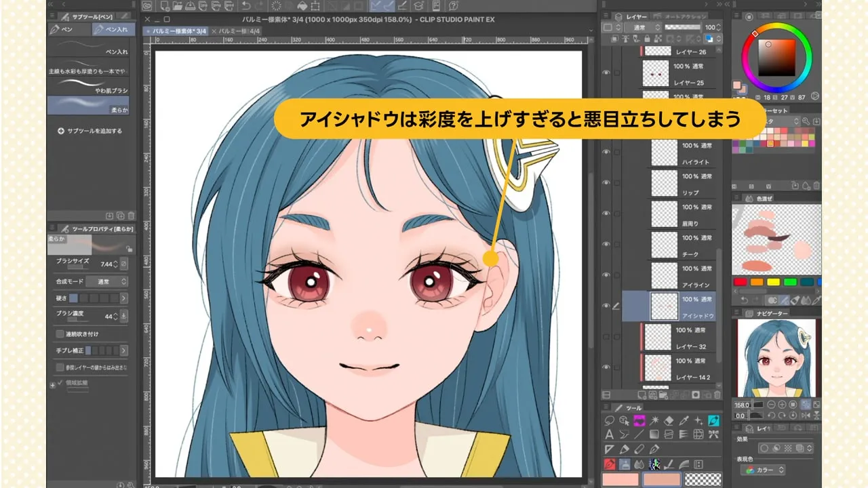Open brush size dynamics button
868x488 pixels.
124,264
